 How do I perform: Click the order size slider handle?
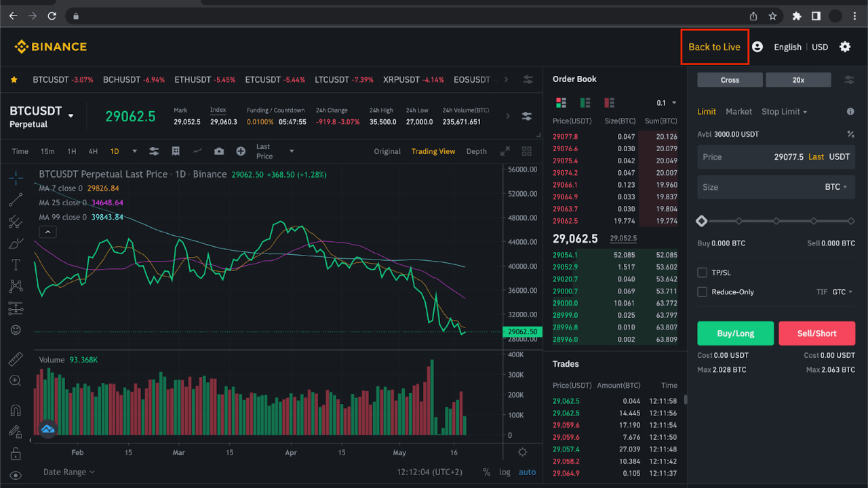click(702, 221)
